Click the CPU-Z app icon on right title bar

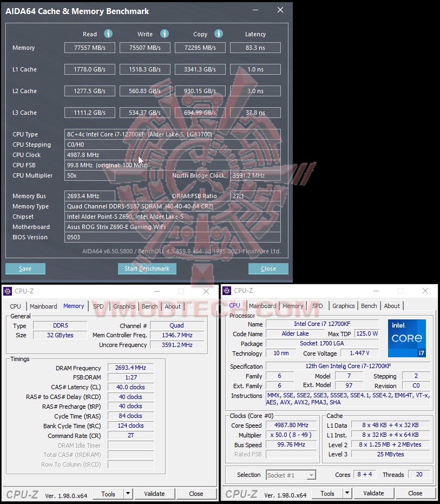[x=227, y=291]
